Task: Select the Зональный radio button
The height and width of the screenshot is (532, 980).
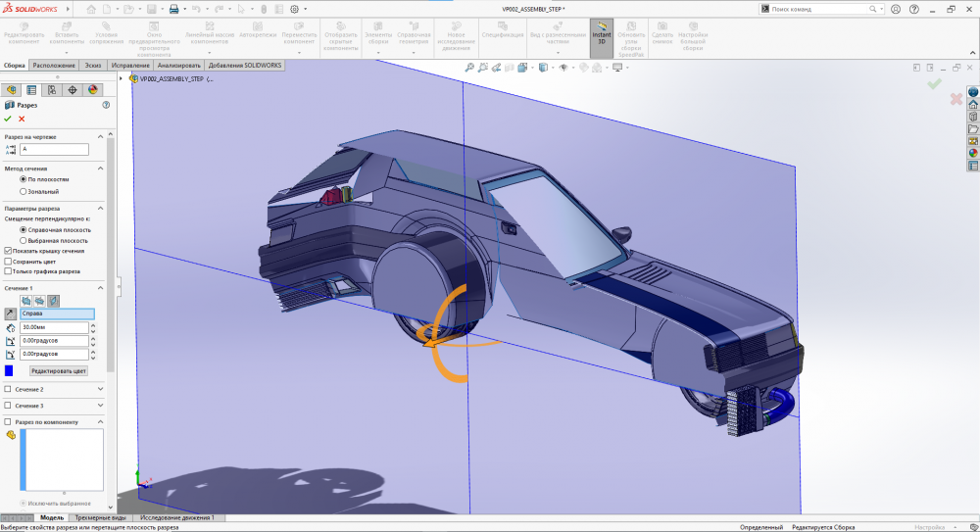Action: coord(24,191)
